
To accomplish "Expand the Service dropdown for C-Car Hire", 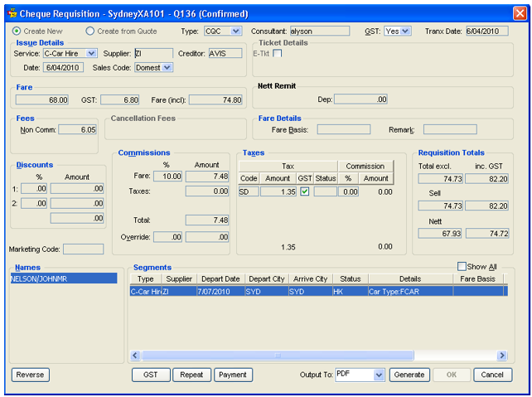I will (x=91, y=54).
